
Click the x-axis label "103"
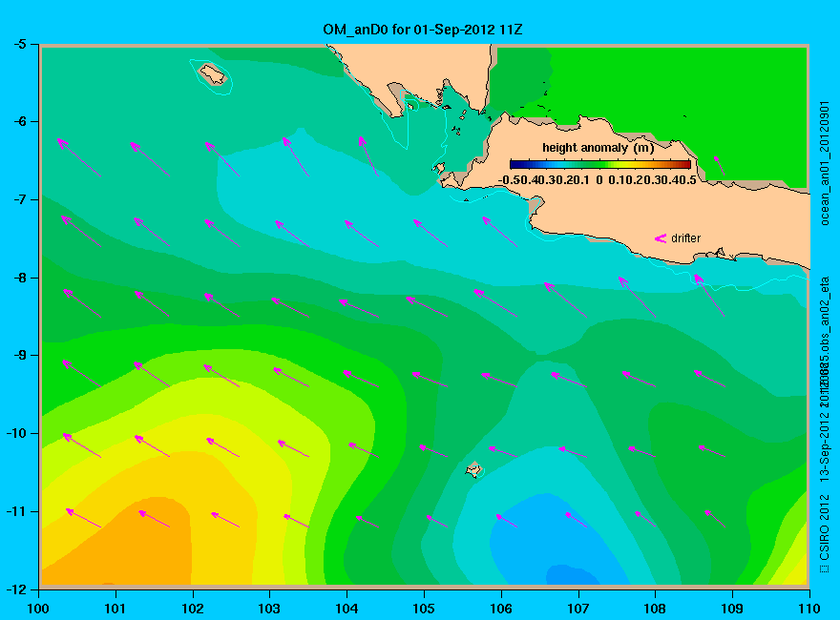(269, 609)
